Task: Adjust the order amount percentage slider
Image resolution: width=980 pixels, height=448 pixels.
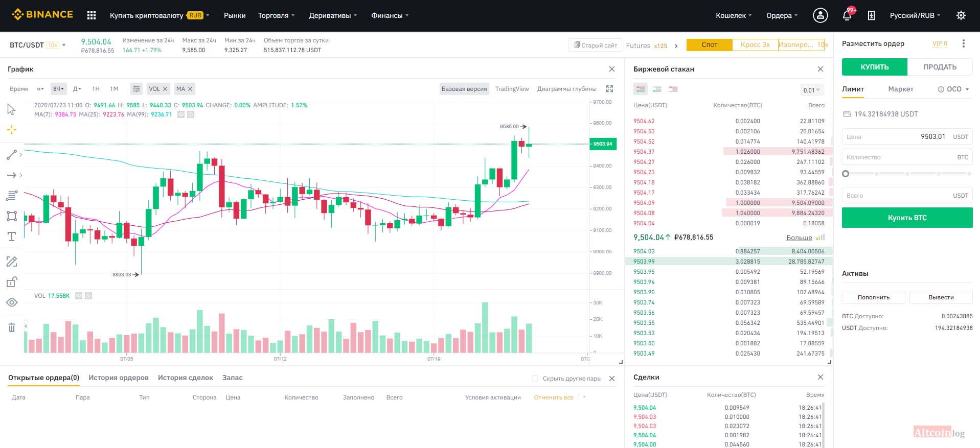Action: pyautogui.click(x=907, y=174)
